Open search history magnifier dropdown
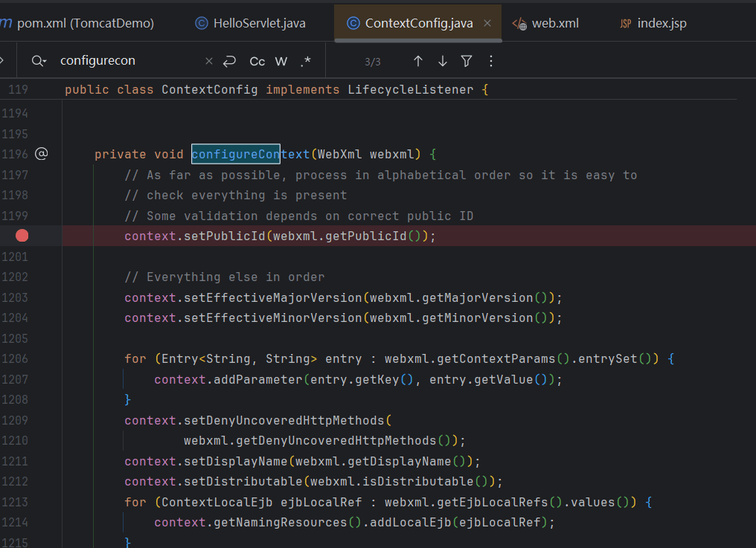 [39, 61]
